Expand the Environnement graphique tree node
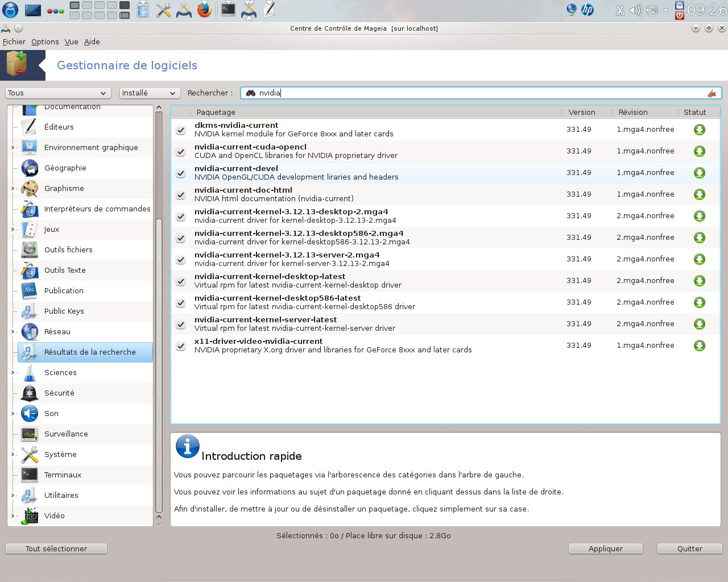This screenshot has height=582, width=728. pos(13,147)
